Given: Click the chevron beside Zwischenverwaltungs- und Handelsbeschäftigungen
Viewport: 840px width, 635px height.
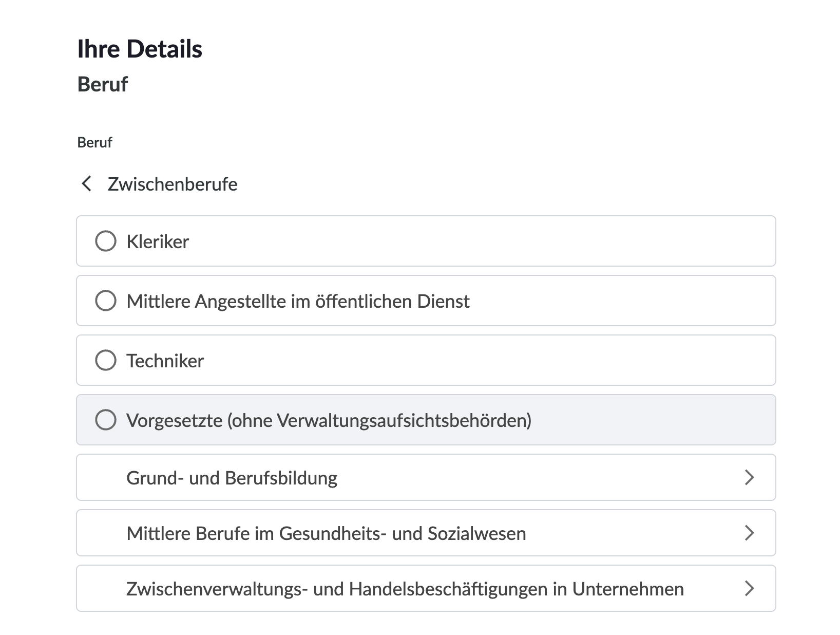Looking at the screenshot, I should tap(750, 588).
